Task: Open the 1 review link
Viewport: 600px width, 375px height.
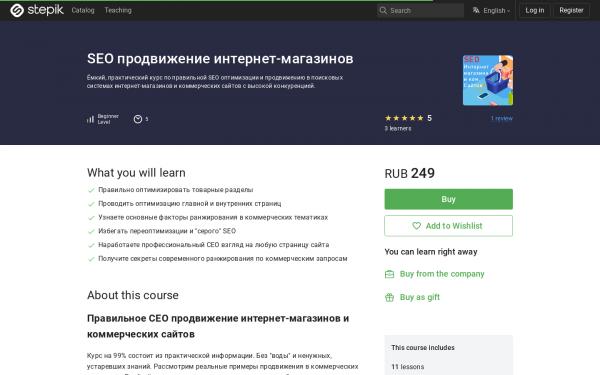Action: 502,119
